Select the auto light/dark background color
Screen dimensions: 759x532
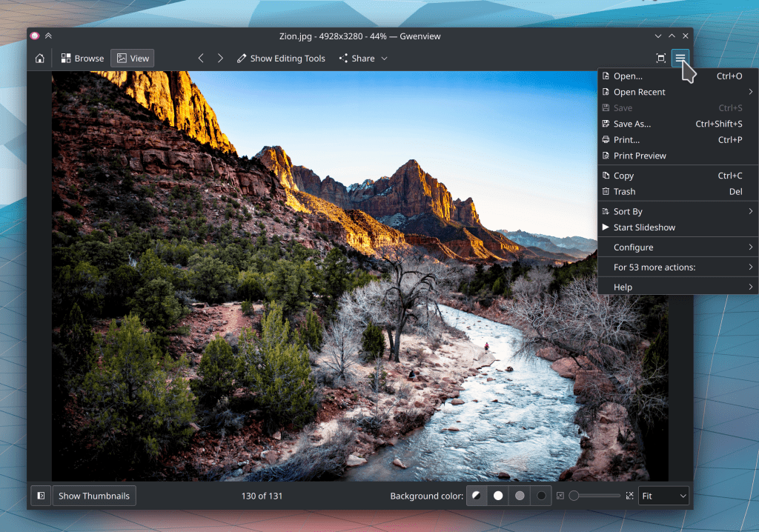click(x=477, y=496)
